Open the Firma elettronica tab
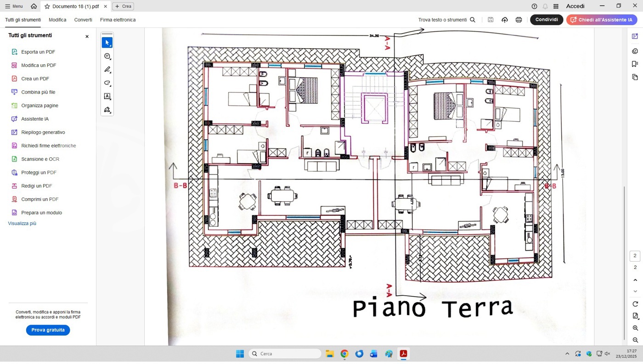Viewport: 643px width, 364px height. pos(118,20)
